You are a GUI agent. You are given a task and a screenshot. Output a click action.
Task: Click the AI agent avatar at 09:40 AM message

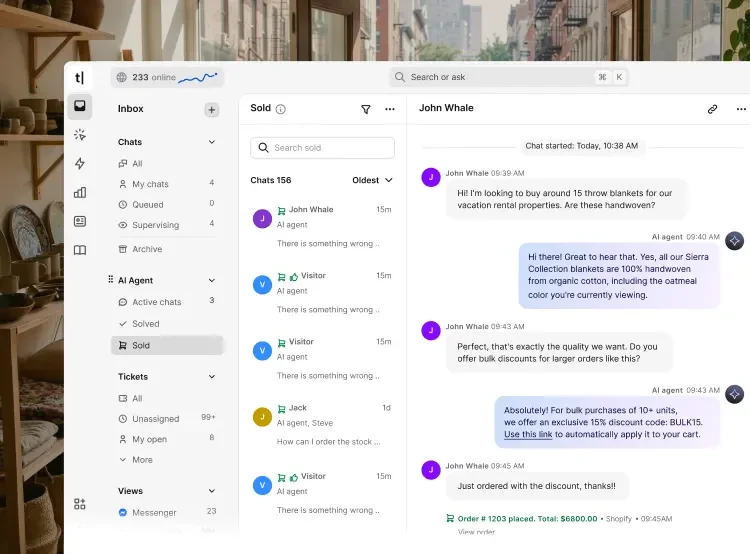pos(734,241)
